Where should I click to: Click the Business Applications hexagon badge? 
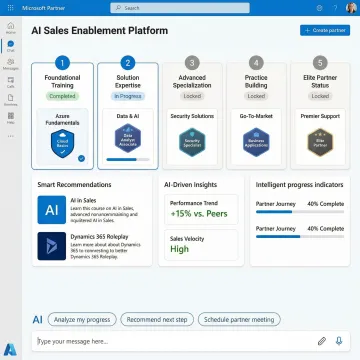tap(256, 142)
